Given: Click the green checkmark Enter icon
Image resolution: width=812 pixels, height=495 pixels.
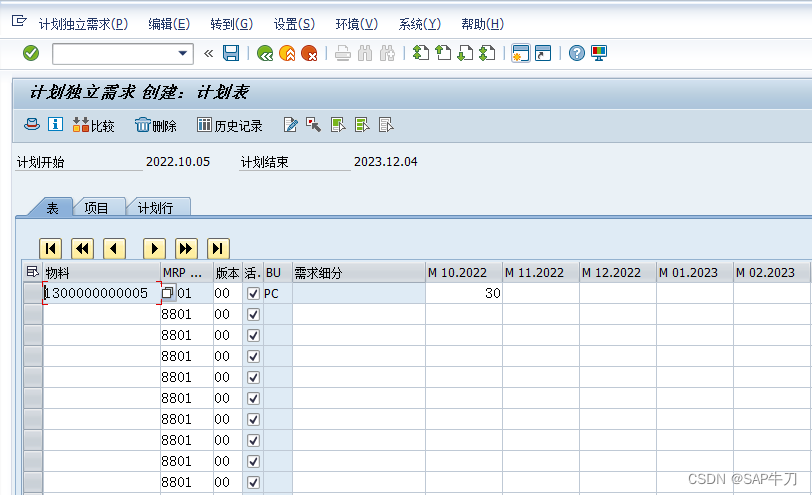Looking at the screenshot, I should pyautogui.click(x=31, y=53).
